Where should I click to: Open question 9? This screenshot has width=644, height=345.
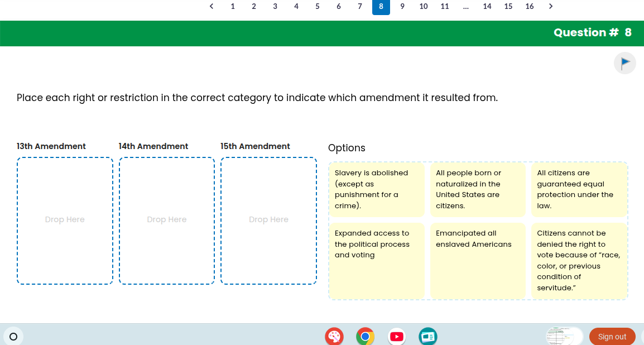click(402, 6)
